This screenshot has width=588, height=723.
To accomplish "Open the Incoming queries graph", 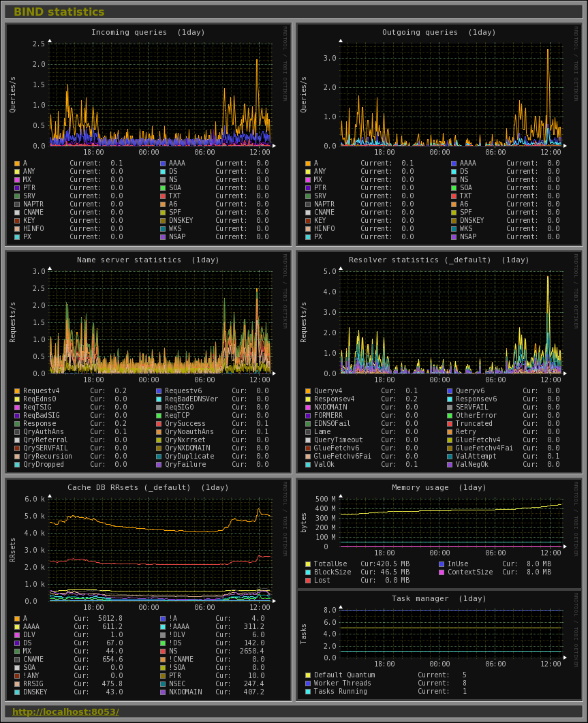I will point(148,134).
